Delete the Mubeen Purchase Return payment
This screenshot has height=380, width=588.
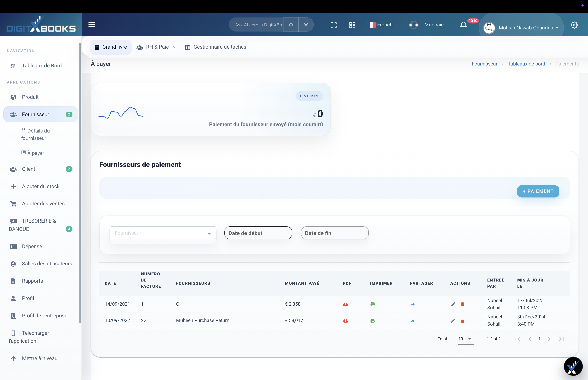point(462,321)
